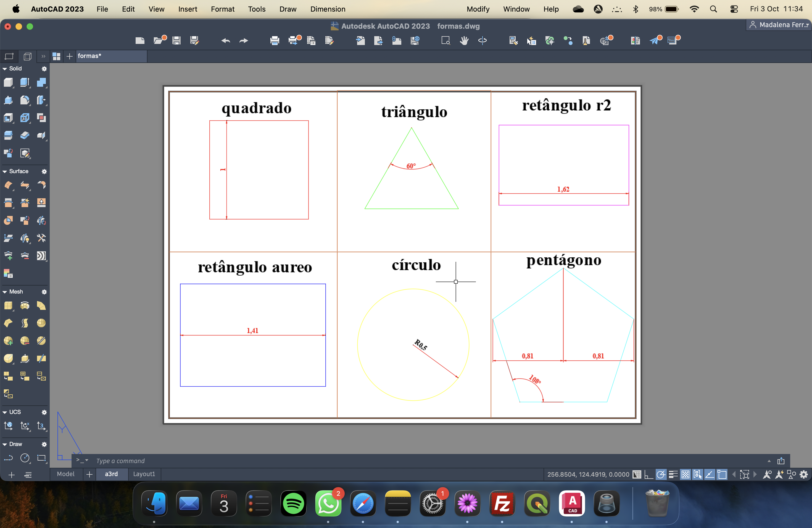Select the Pan hand tool
This screenshot has width=812, height=528.
[464, 41]
